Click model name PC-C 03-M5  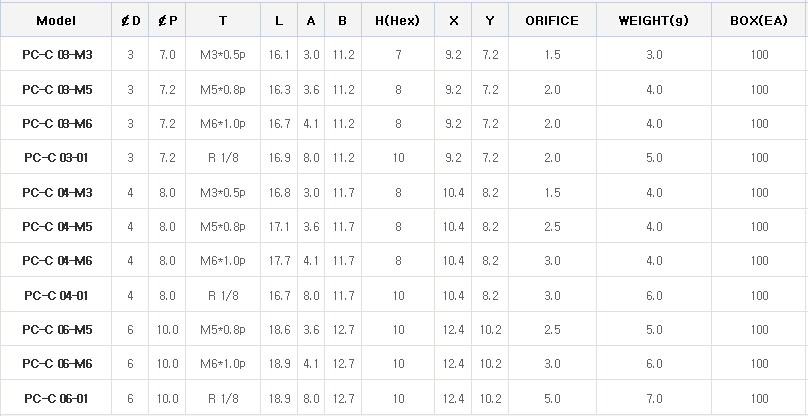pyautogui.click(x=57, y=90)
